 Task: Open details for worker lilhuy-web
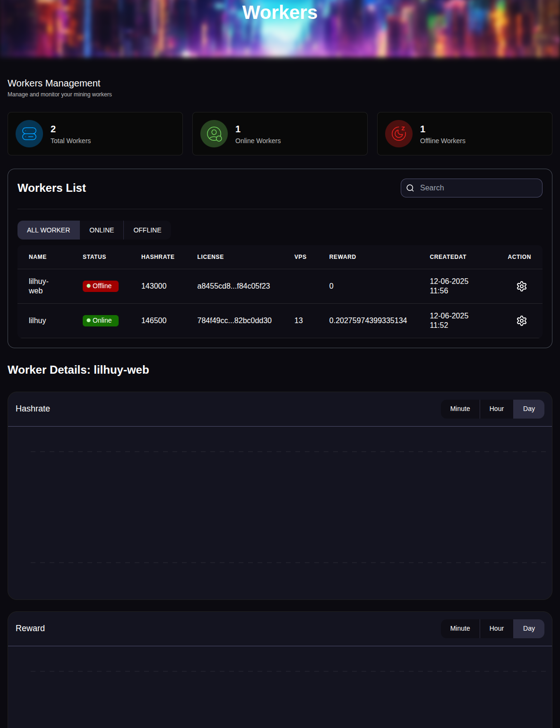(x=38, y=286)
